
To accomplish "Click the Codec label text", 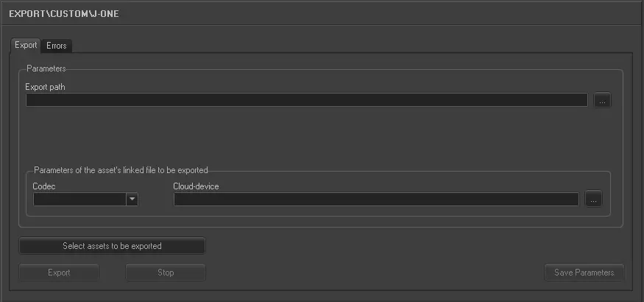I will coord(44,186).
